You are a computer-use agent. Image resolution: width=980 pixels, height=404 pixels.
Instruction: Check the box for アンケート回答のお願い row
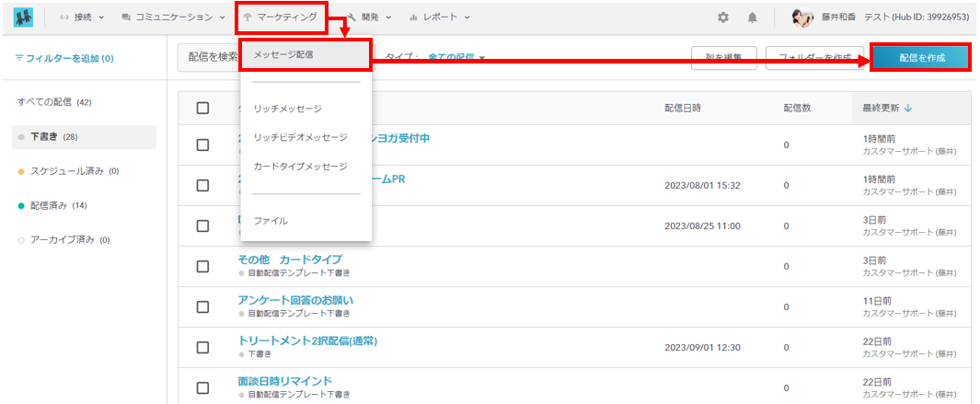click(x=203, y=306)
